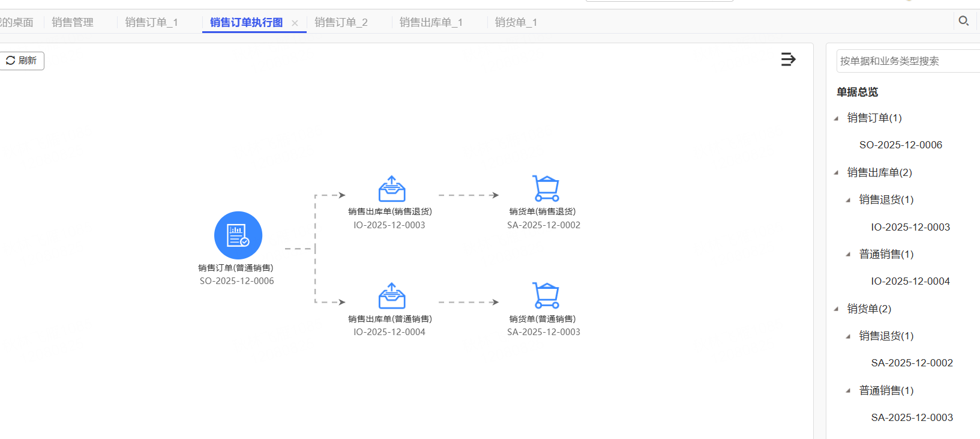Select the normal sales outbound order icon
Image resolution: width=980 pixels, height=439 pixels.
pos(391,296)
